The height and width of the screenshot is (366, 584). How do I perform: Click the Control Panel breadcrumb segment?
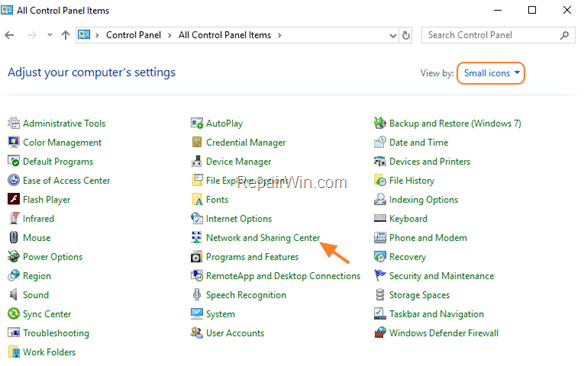click(133, 35)
